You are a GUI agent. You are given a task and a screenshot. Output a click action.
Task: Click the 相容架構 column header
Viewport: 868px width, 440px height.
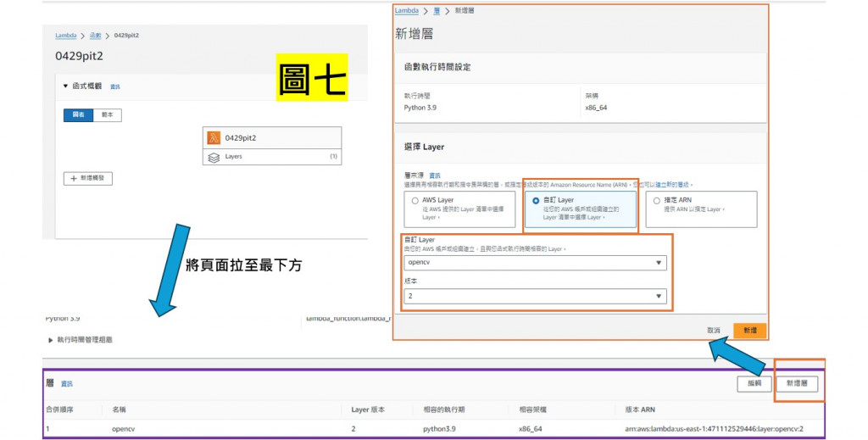pos(532,409)
